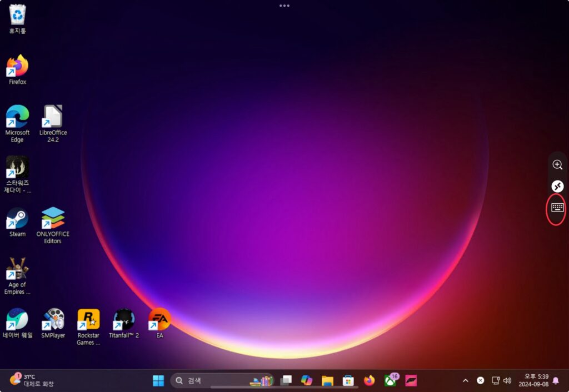Open the notification bell in the taskbar
569x392 pixels.
(x=556, y=380)
